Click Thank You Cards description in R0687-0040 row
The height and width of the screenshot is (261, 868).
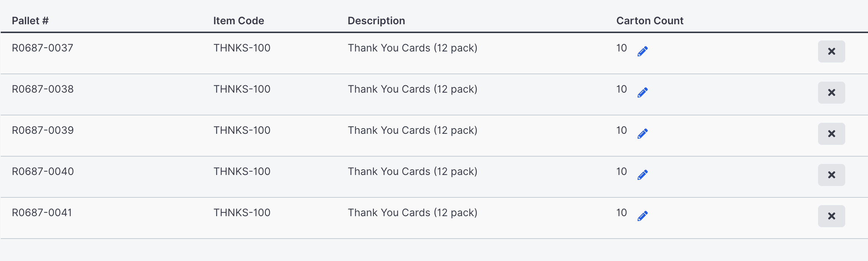[x=412, y=172]
